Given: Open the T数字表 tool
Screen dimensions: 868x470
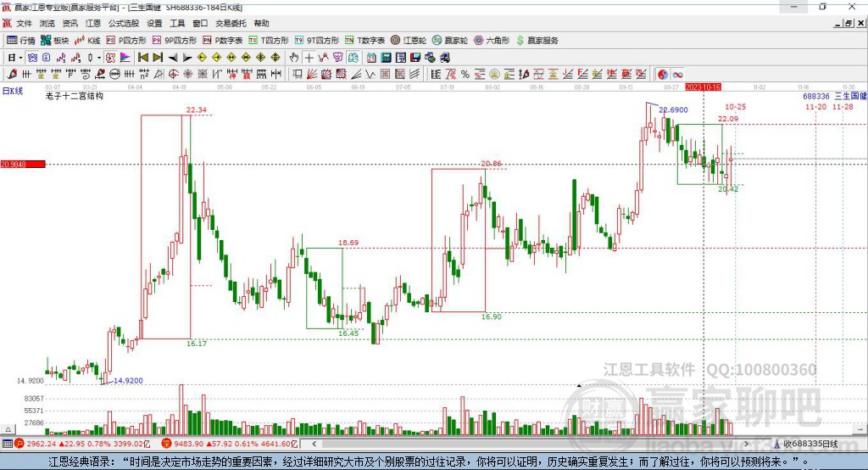Looking at the screenshot, I should point(364,41).
